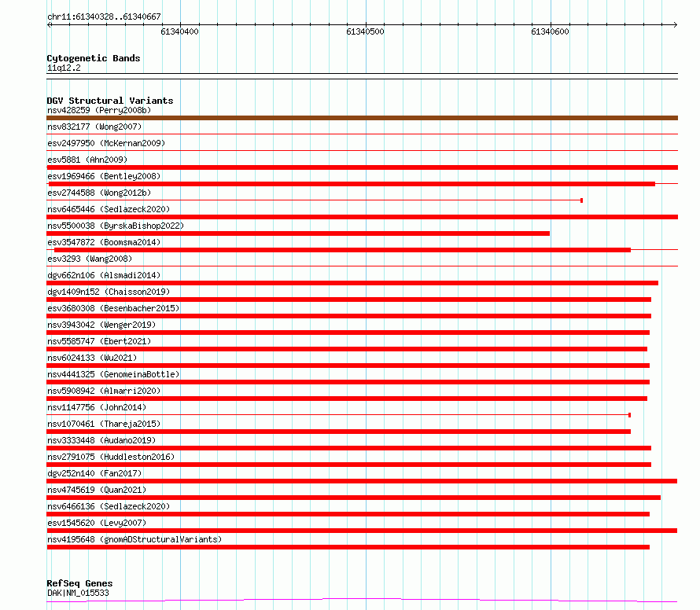Open esv3547872 (Boomsma2014) entry
The image size is (700, 610).
coord(104,242)
